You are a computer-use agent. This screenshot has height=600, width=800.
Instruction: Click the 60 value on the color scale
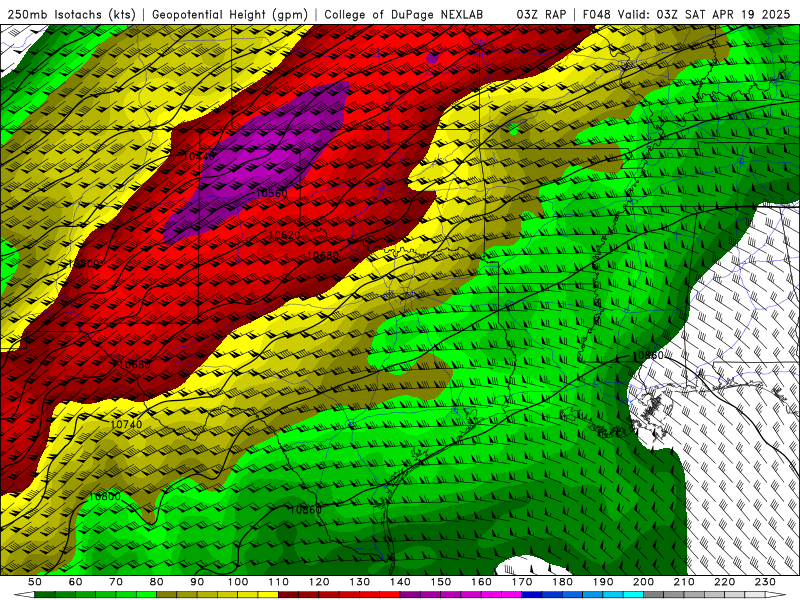click(76, 582)
